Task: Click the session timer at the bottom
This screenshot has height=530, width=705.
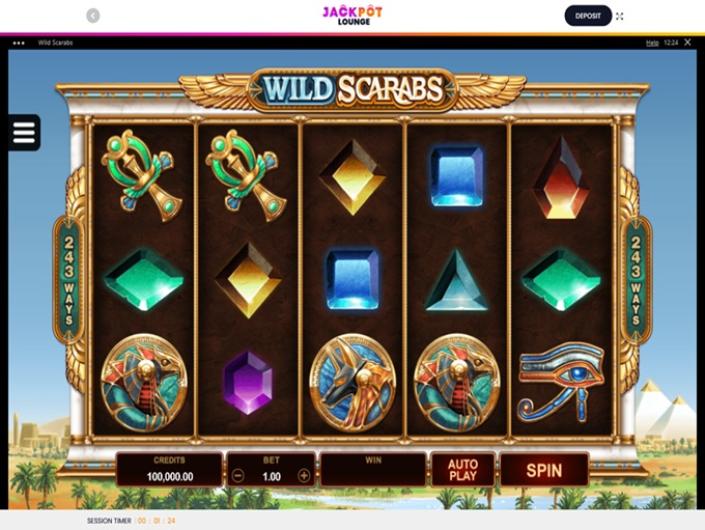Action: coord(131,521)
